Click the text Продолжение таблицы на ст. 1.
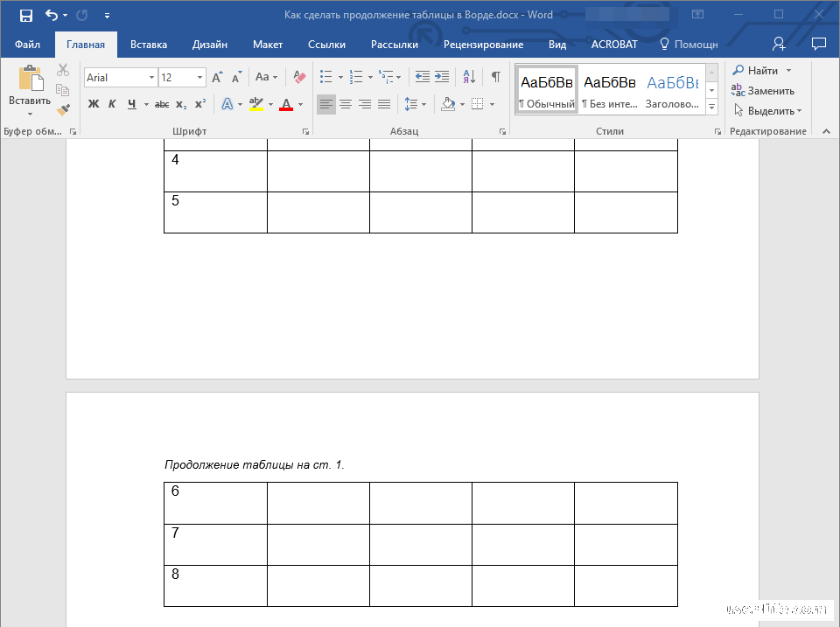Viewport: 840px width, 627px height. coord(254,464)
